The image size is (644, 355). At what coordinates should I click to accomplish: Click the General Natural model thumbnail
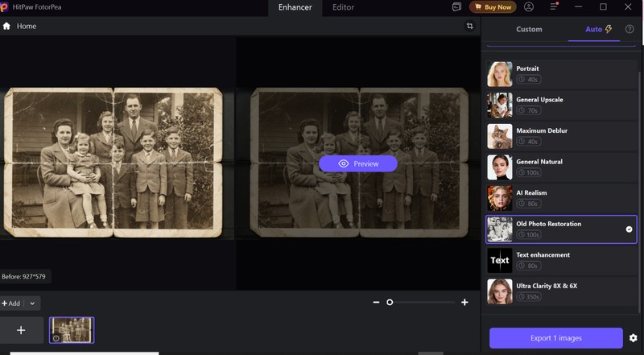coord(499,167)
